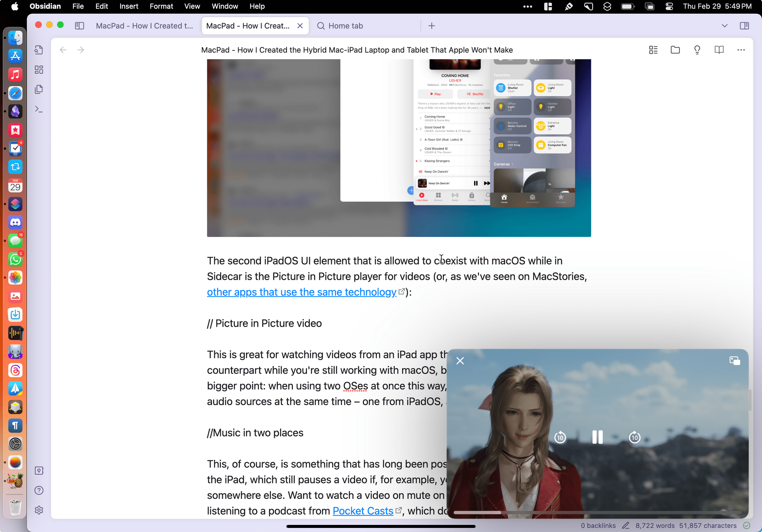Open the Obsidian app menu
The image size is (762, 532).
pos(45,6)
